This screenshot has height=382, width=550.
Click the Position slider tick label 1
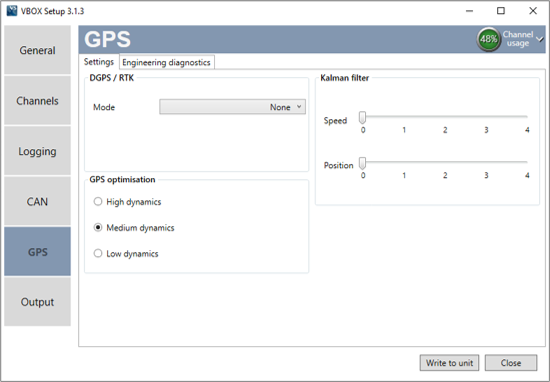point(404,175)
